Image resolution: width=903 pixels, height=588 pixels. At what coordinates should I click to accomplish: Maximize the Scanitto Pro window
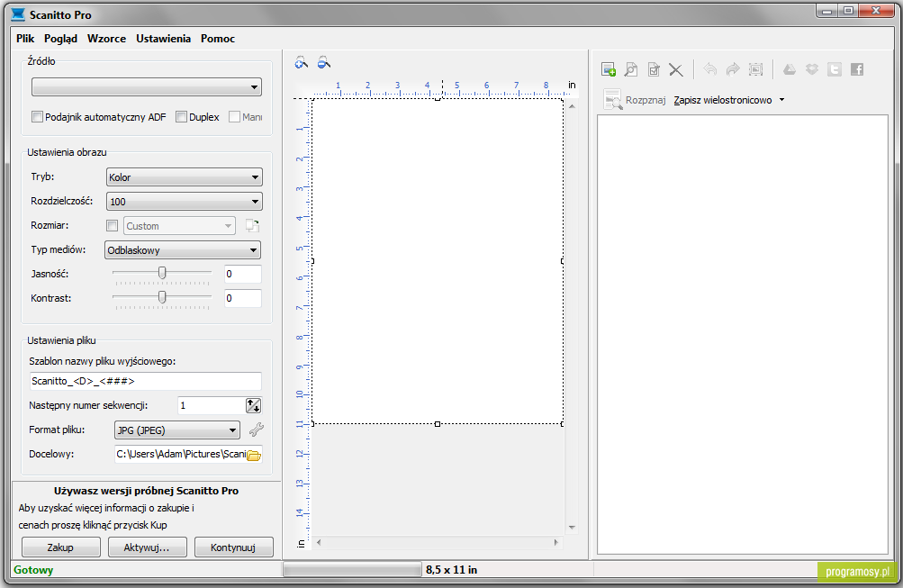click(848, 11)
